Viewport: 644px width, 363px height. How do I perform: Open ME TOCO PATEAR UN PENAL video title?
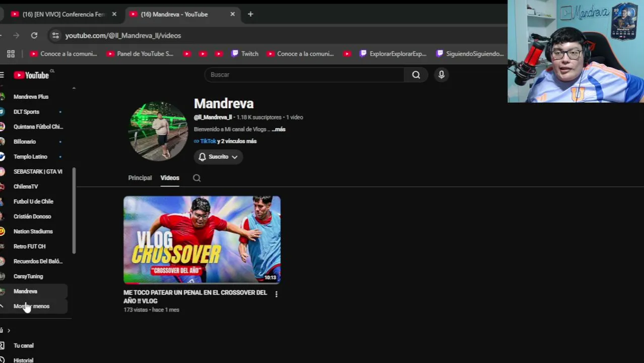point(195,296)
